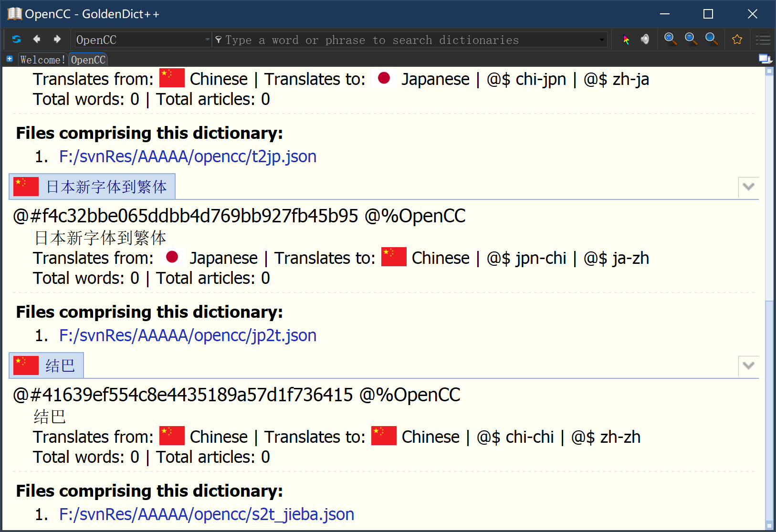Open the menu list icon in the toolbar
Viewport: 776px width, 532px height.
pyautogui.click(x=763, y=40)
